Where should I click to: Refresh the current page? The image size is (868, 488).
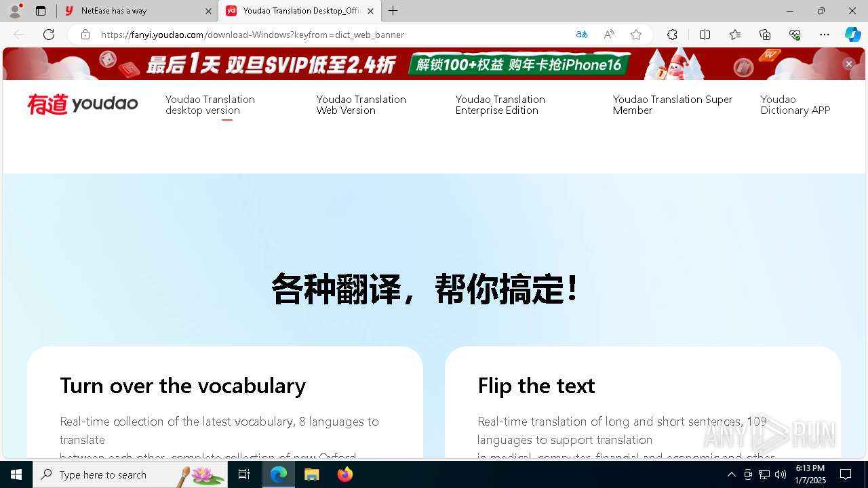pyautogui.click(x=49, y=35)
